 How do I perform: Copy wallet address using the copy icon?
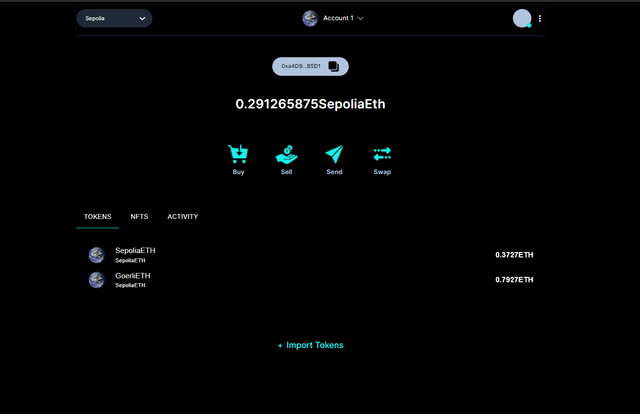point(334,66)
